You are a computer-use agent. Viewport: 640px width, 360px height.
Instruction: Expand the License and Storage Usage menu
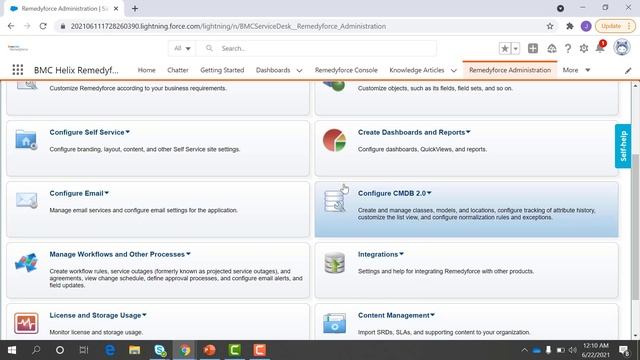tap(144, 315)
